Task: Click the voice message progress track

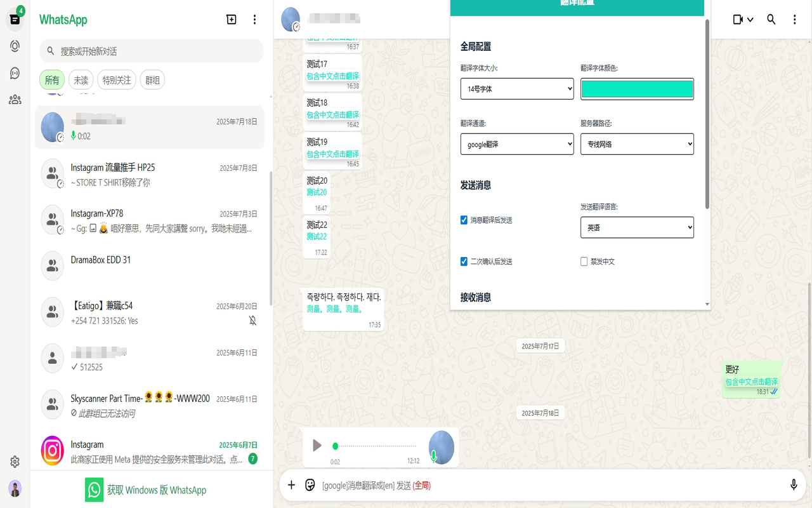Action: pos(376,446)
